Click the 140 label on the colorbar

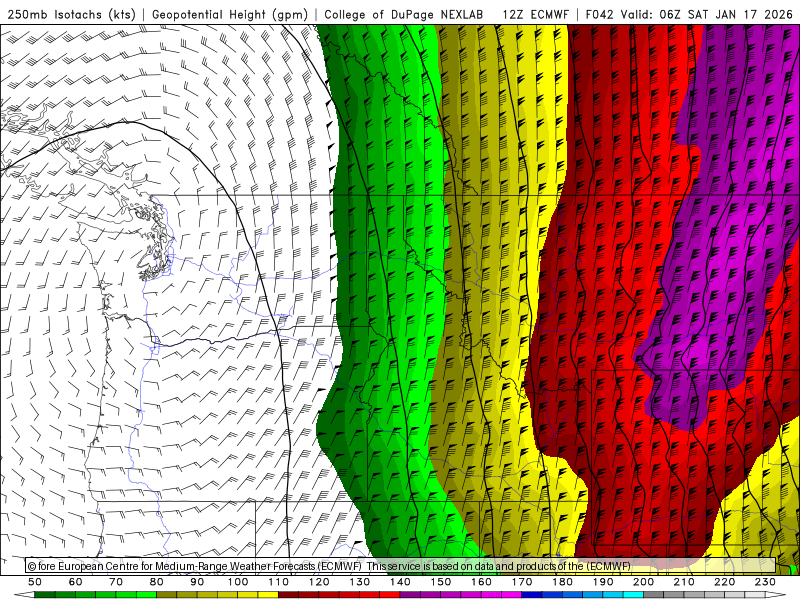tap(400, 582)
